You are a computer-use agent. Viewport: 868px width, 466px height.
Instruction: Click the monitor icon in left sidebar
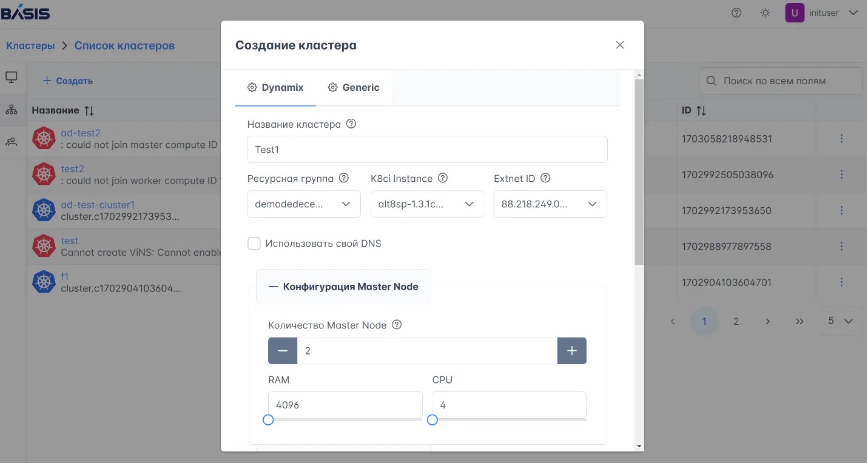[12, 78]
